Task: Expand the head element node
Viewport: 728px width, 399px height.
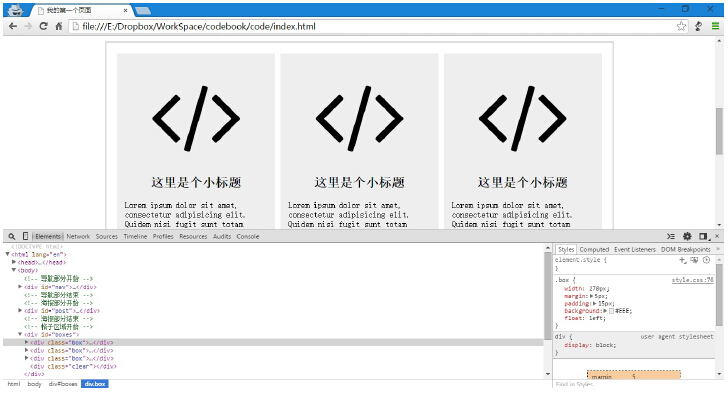Action: pos(14,262)
